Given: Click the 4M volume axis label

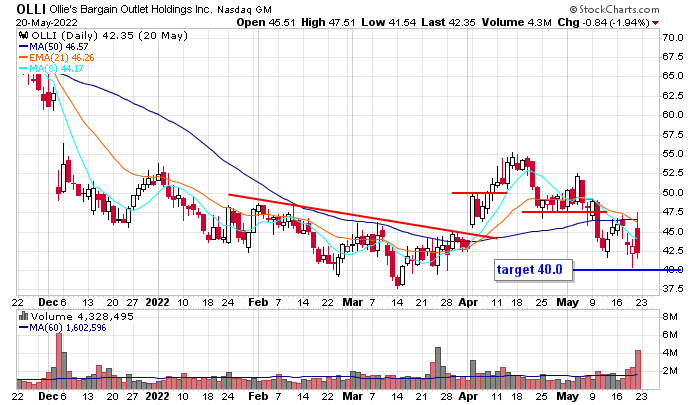Looking at the screenshot, I should pyautogui.click(x=670, y=353).
